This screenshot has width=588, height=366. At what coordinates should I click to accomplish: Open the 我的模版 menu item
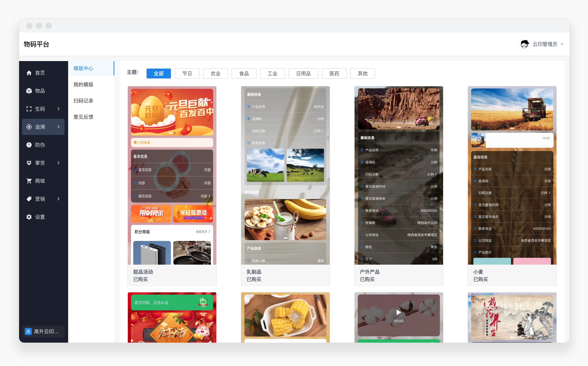[x=91, y=85]
